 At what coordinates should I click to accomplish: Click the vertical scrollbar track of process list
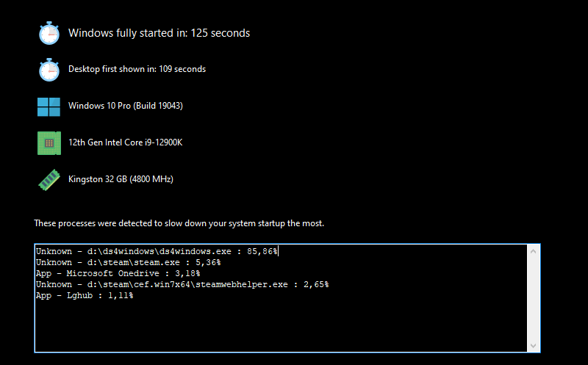coord(534,298)
